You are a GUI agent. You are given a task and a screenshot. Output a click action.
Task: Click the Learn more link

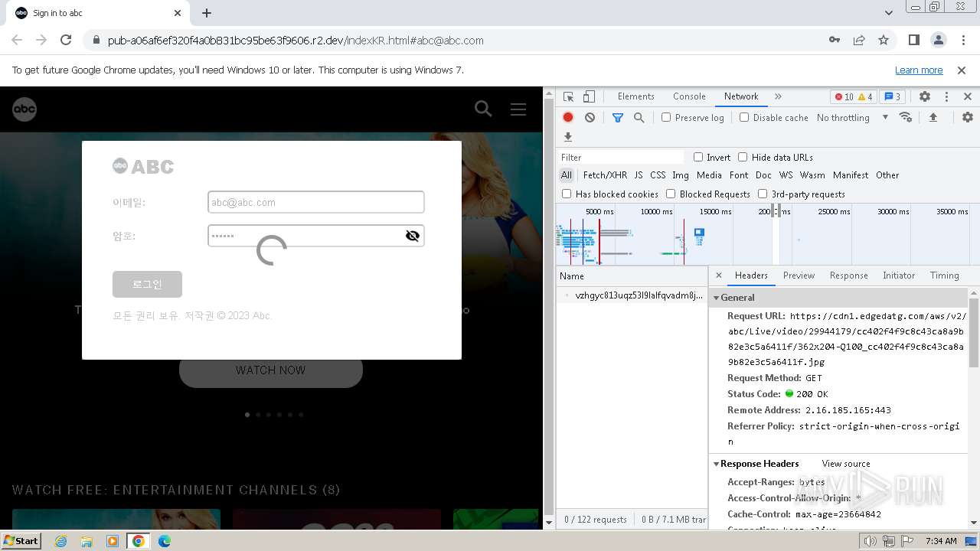919,70
